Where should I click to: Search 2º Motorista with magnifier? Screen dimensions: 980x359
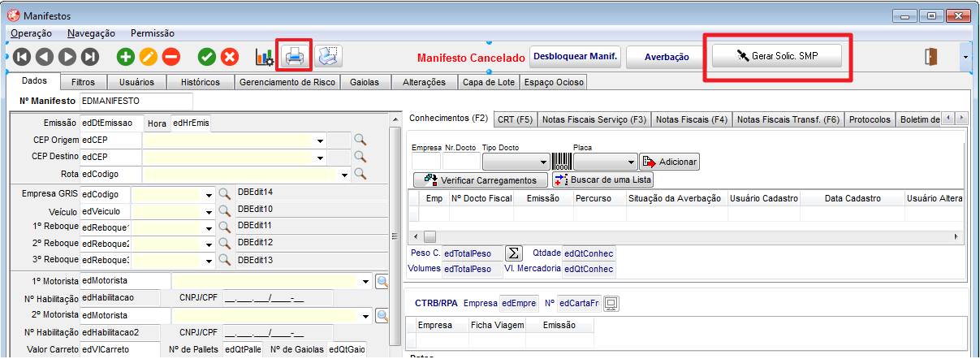(382, 315)
